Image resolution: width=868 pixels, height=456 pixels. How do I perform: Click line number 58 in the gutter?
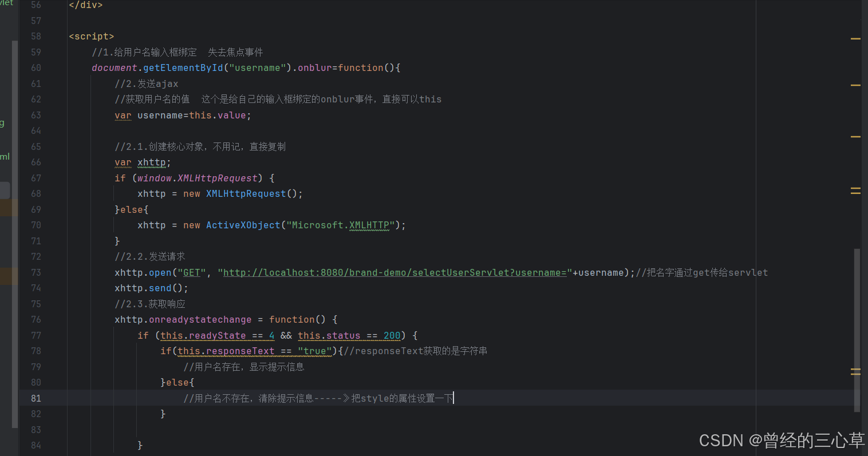36,36
